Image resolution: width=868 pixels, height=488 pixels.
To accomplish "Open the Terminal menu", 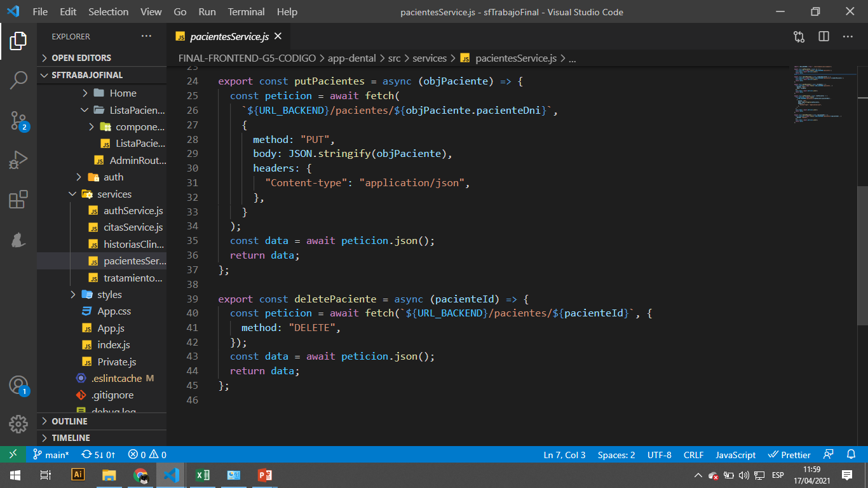I will coord(246,11).
